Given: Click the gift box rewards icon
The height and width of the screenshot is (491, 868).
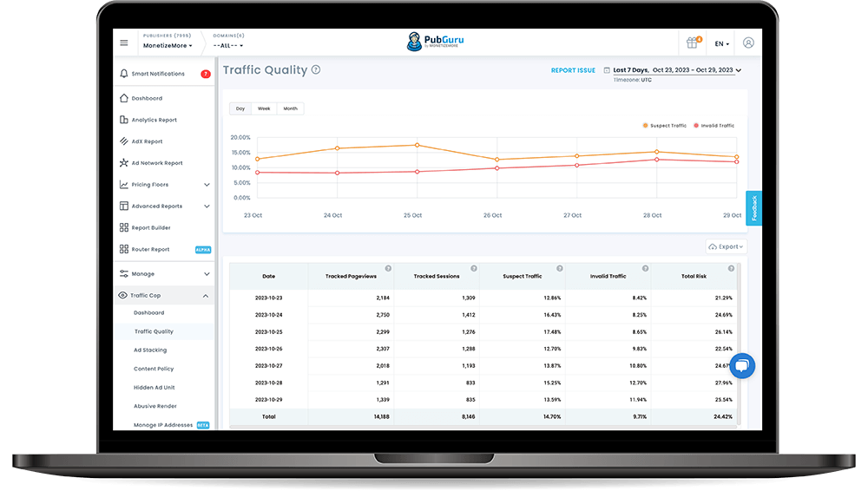Looking at the screenshot, I should coord(692,43).
